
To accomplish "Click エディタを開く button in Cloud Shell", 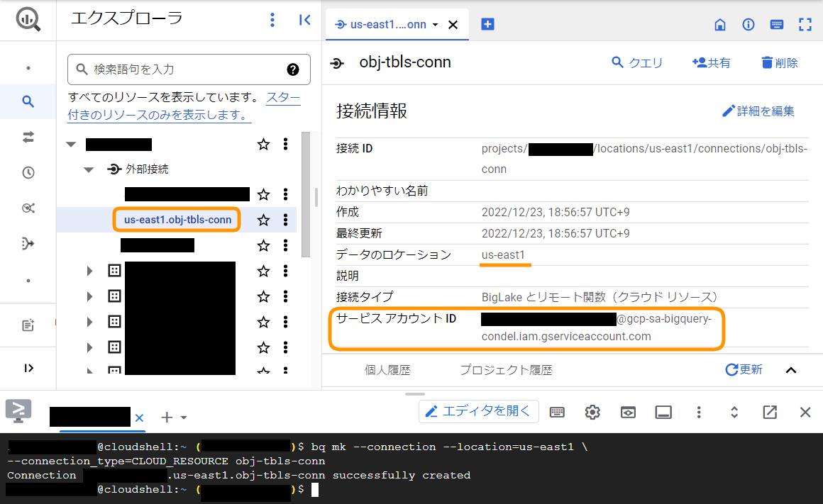I will tap(479, 411).
